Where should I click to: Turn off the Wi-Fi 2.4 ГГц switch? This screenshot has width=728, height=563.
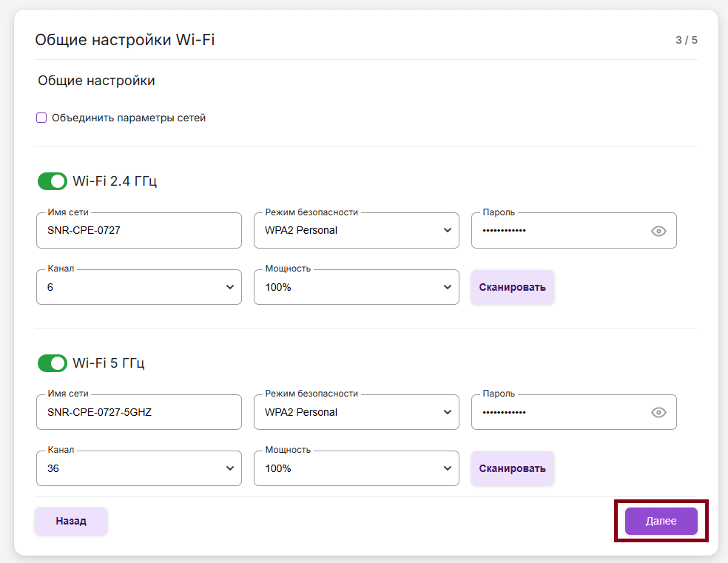click(x=52, y=181)
